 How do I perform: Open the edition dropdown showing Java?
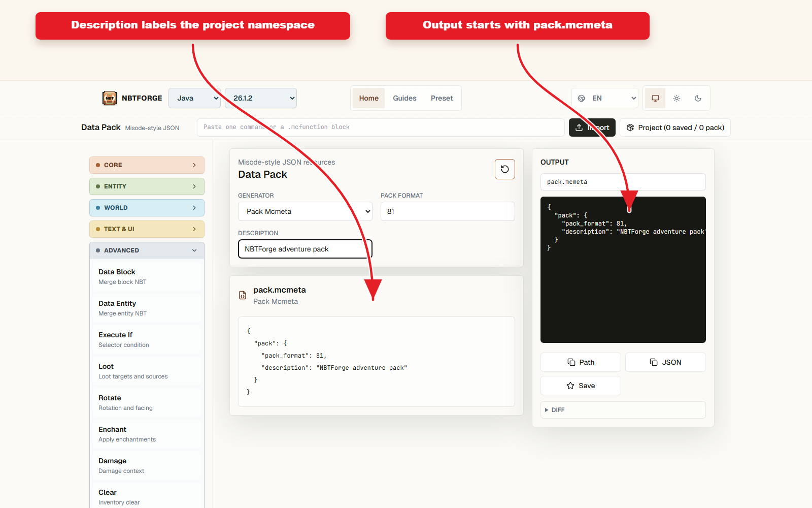194,98
